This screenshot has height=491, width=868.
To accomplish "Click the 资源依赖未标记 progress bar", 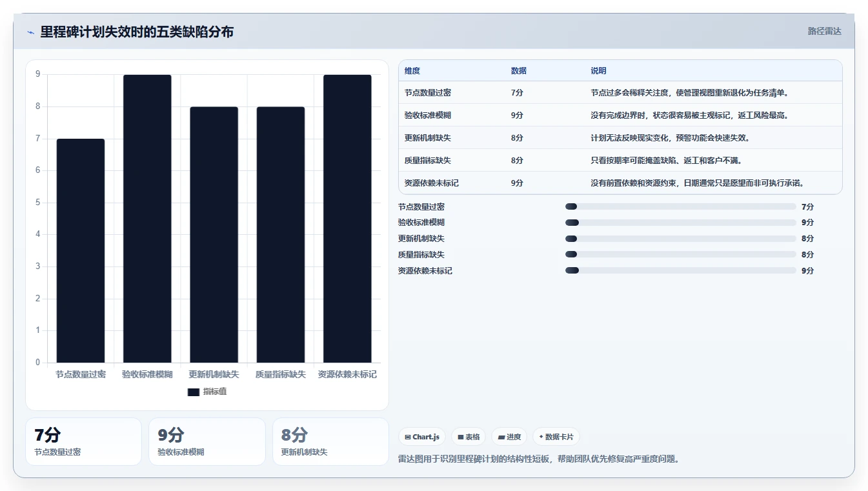I will coord(680,271).
